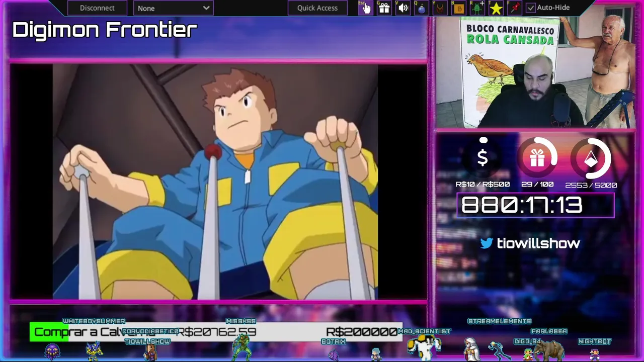Click the tiowillshow Twitter handle

pos(538,243)
